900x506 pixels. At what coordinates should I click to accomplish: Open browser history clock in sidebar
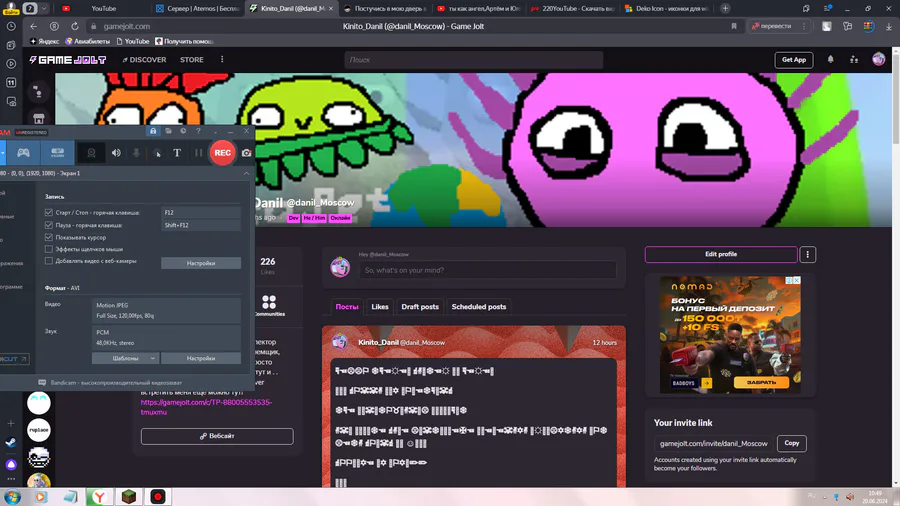click(x=11, y=26)
